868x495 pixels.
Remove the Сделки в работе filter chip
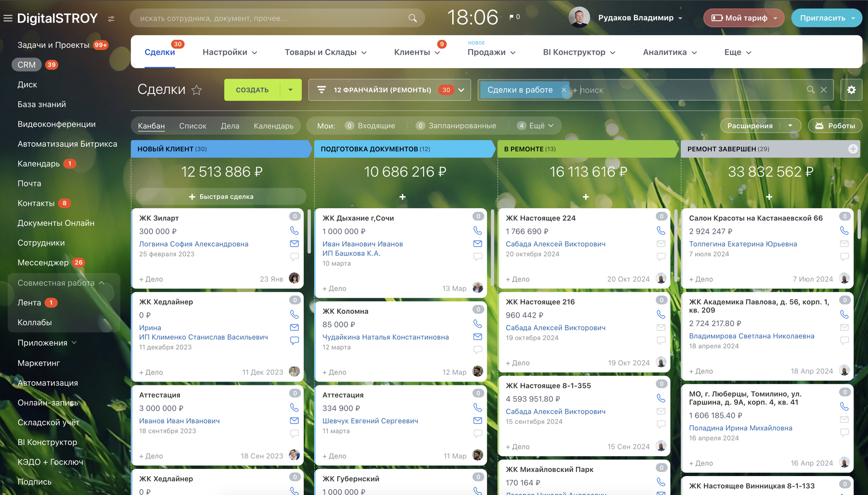coord(564,90)
